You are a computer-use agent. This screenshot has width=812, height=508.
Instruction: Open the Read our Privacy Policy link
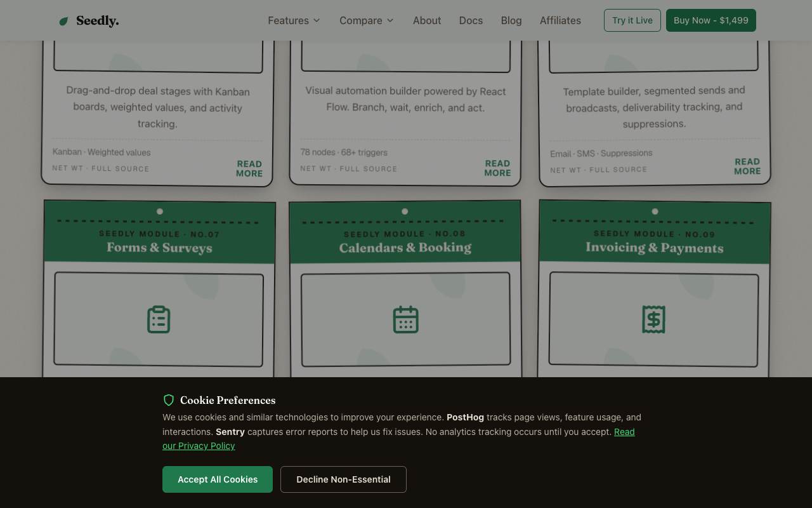click(x=398, y=439)
